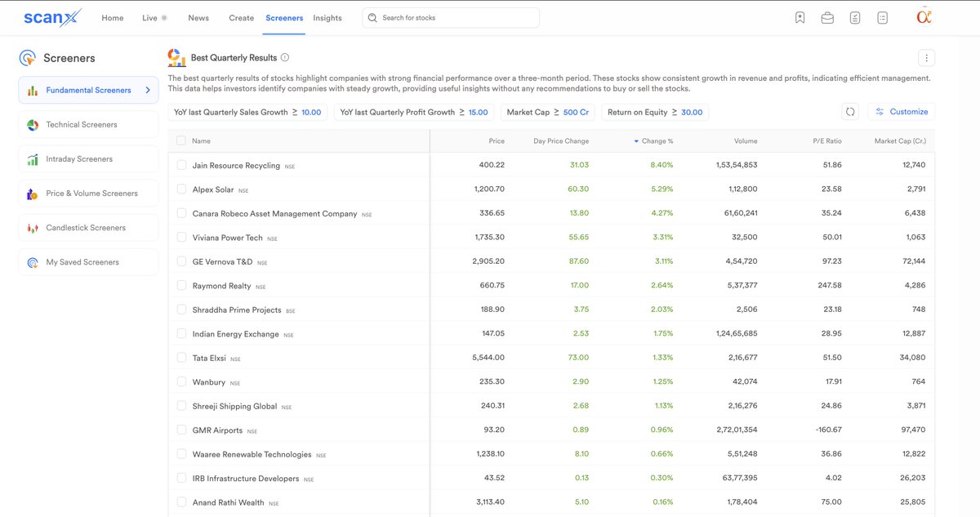Image resolution: width=980 pixels, height=517 pixels.
Task: Check the Anand Rathi Wealth checkbox
Action: [181, 502]
